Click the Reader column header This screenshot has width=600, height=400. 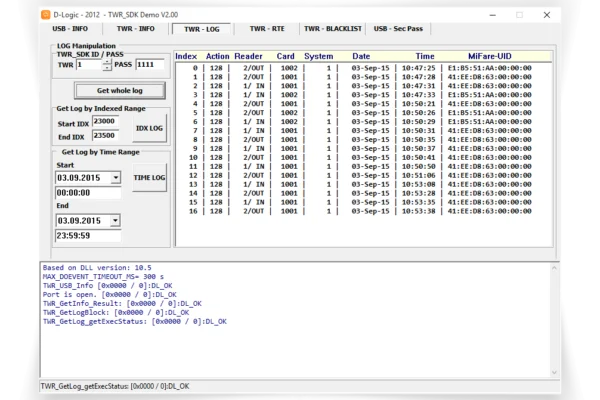248,56
